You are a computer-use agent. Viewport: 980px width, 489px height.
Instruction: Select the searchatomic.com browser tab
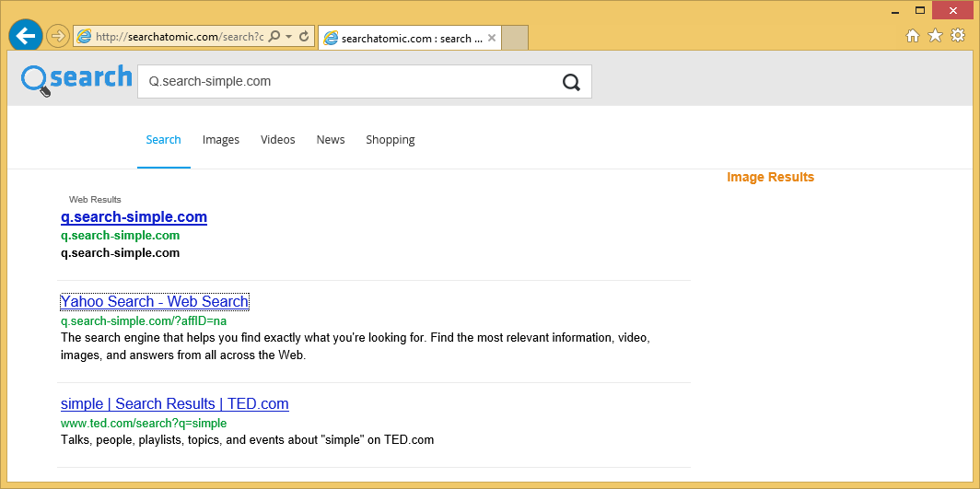pyautogui.click(x=409, y=38)
